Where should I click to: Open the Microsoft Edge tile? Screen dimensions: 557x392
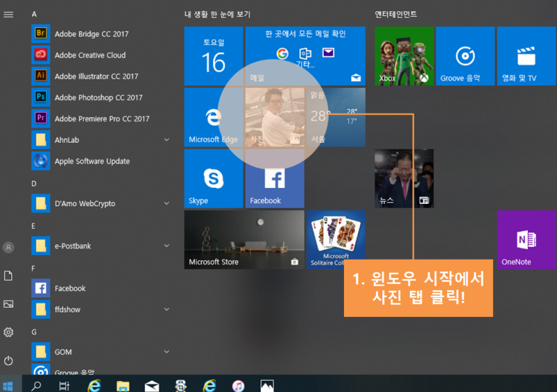[214, 117]
